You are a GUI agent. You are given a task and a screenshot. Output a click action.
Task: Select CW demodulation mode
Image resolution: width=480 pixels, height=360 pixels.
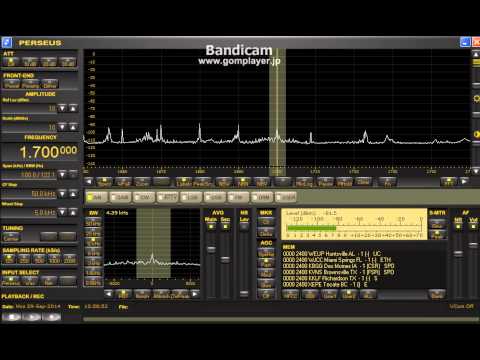(x=144, y=197)
